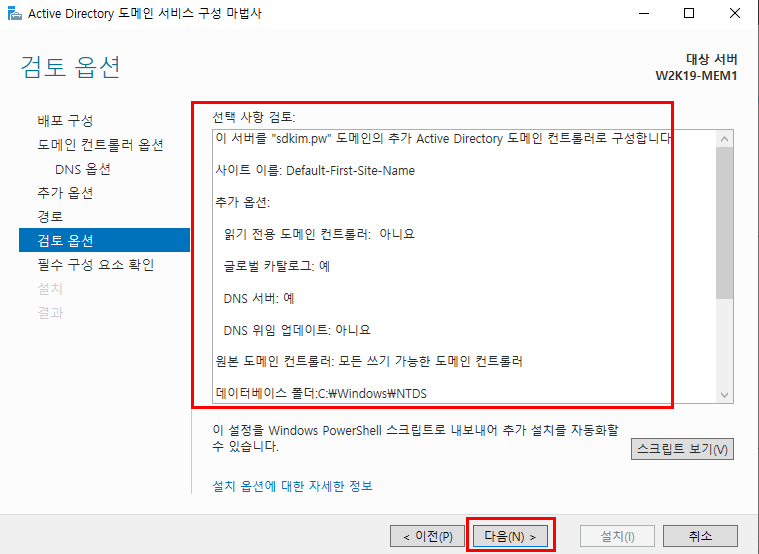The image size is (759, 554).
Task: Click the 데이터베이스 폴더 path line
Action: pos(321,393)
